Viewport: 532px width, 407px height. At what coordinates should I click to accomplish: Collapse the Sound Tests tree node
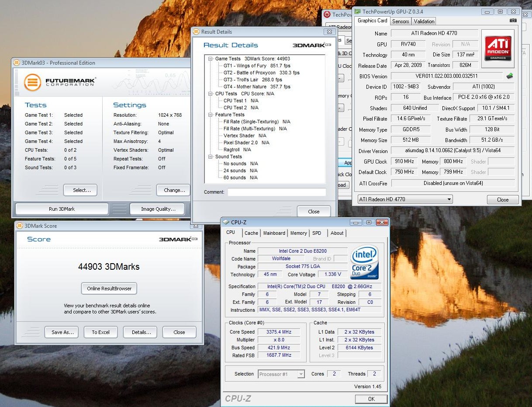211,157
